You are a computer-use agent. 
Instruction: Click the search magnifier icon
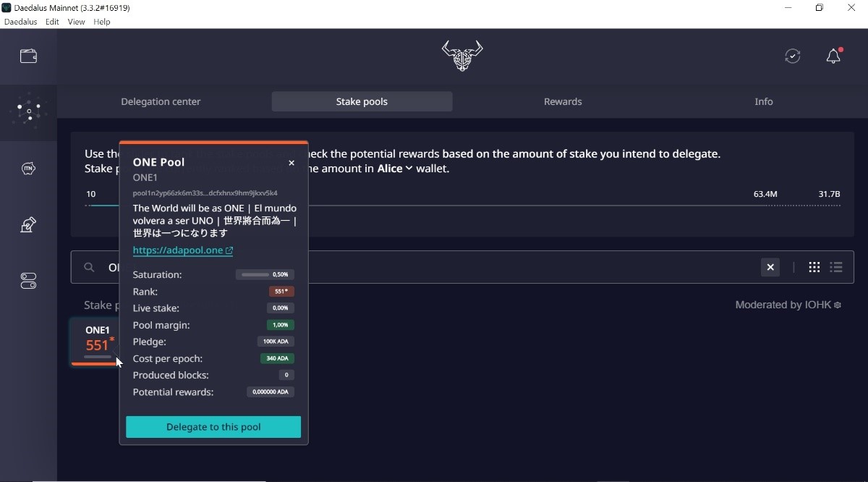tap(89, 267)
